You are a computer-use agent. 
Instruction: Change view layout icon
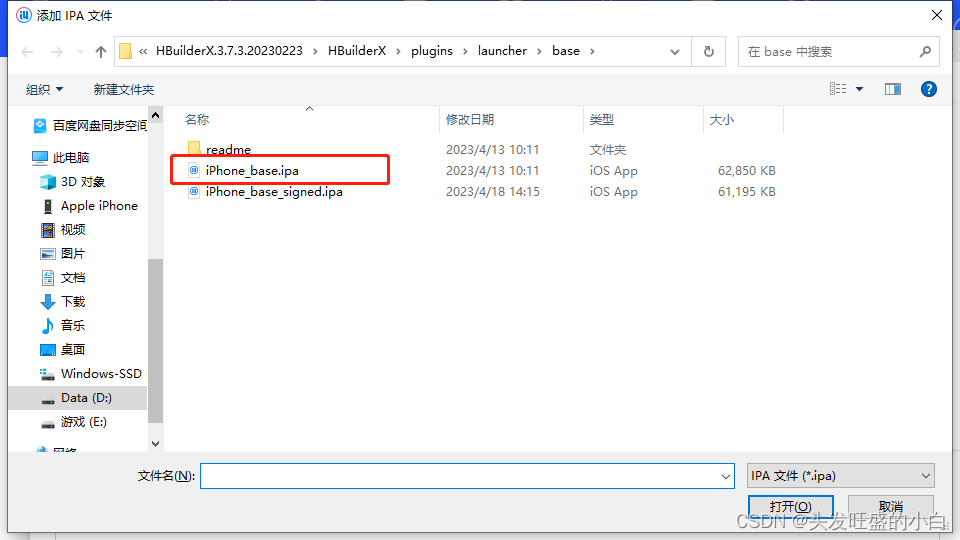coord(838,89)
